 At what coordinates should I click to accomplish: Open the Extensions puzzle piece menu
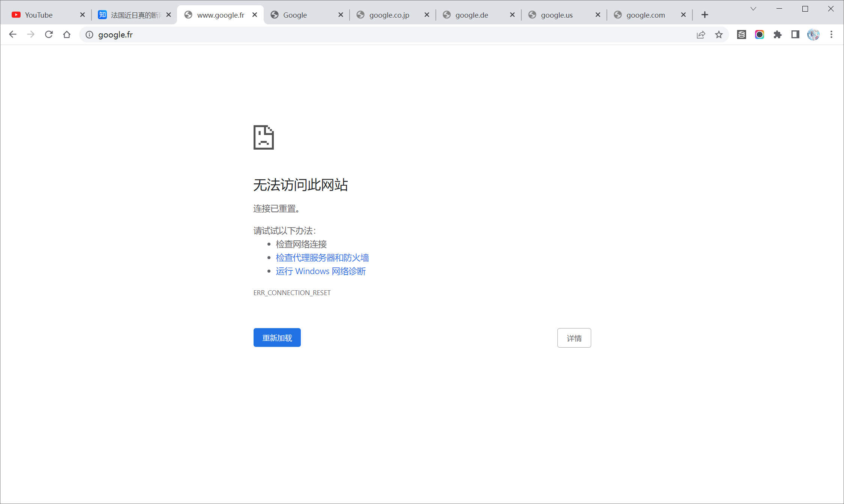tap(778, 35)
